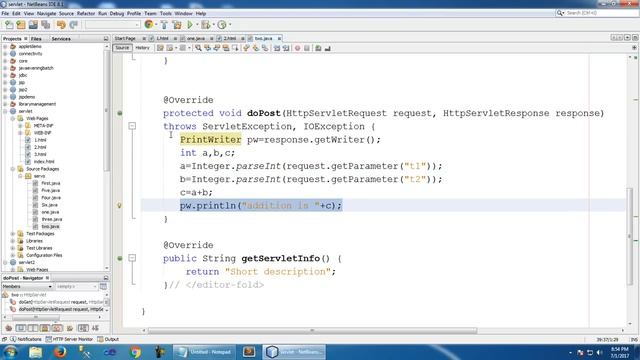
Task: Open the Refactor menu
Action: click(x=86, y=13)
